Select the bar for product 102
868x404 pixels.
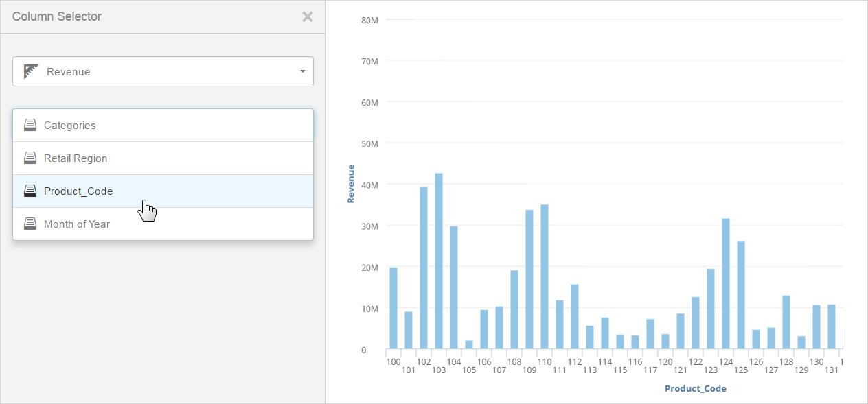pos(424,268)
